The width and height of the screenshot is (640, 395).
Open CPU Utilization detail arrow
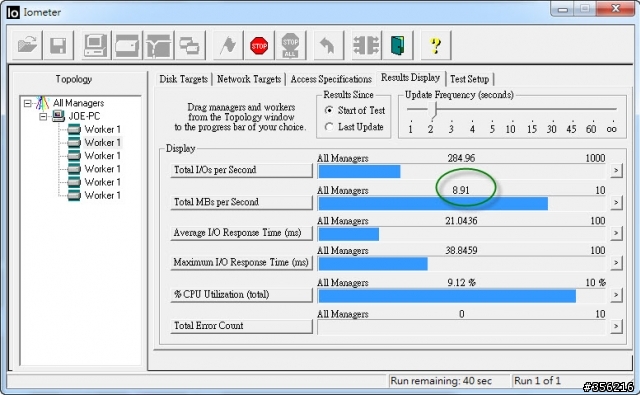(x=616, y=295)
